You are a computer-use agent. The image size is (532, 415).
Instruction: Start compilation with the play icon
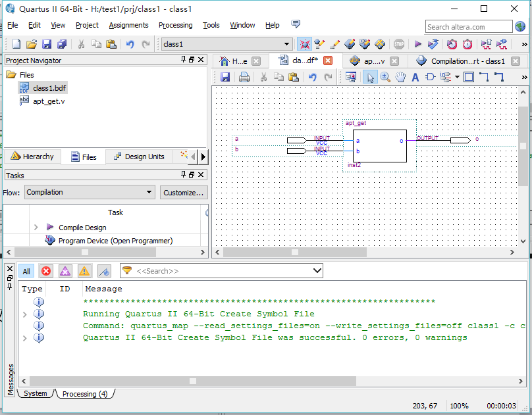418,44
